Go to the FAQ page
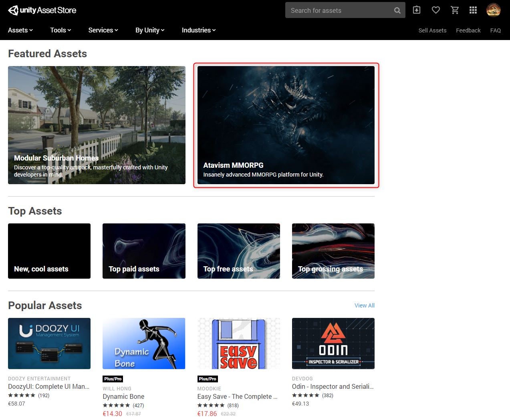The height and width of the screenshot is (420, 510). click(495, 30)
